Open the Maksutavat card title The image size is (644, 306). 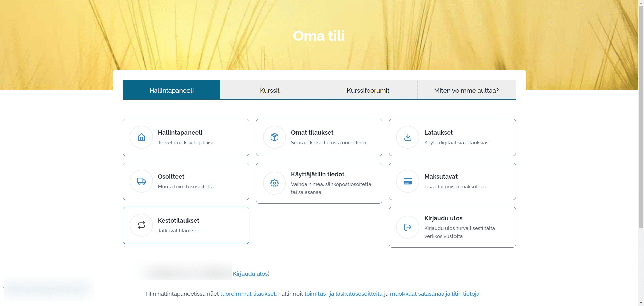(441, 177)
